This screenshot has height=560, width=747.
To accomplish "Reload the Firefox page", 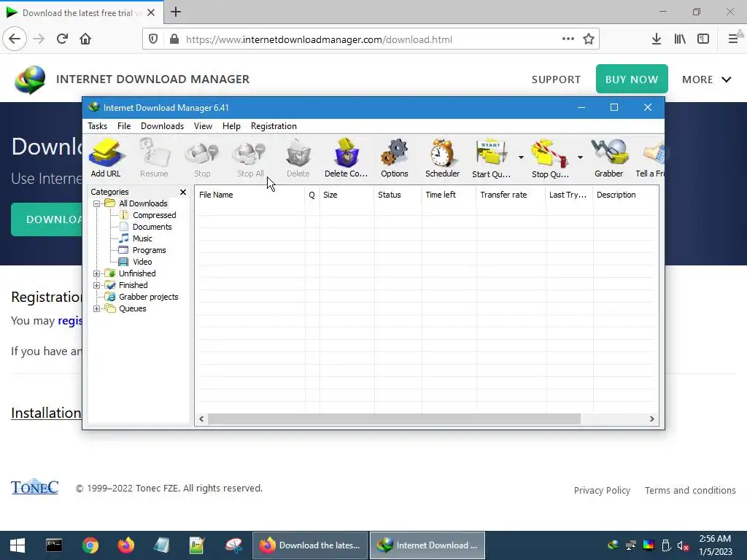I will coord(62,39).
